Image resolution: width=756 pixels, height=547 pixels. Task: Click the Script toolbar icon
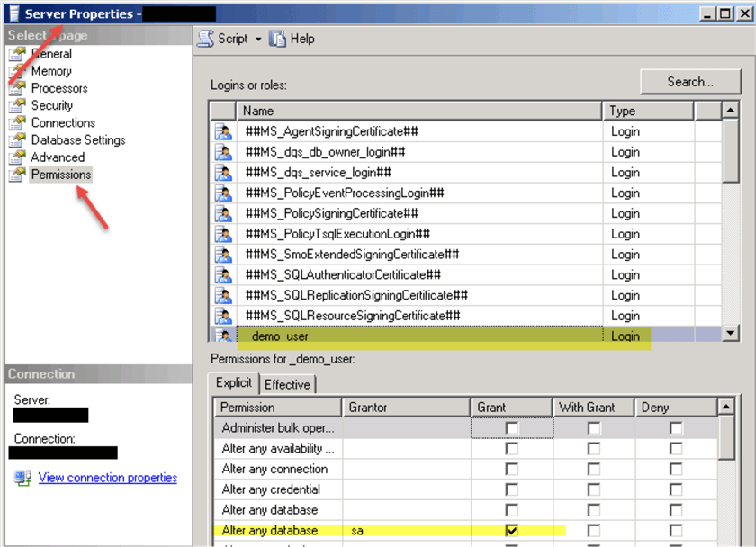(x=206, y=39)
